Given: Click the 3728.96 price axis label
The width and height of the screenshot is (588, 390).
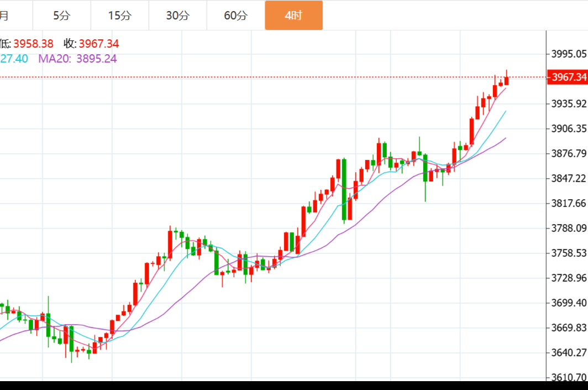Looking at the screenshot, I should pos(569,278).
